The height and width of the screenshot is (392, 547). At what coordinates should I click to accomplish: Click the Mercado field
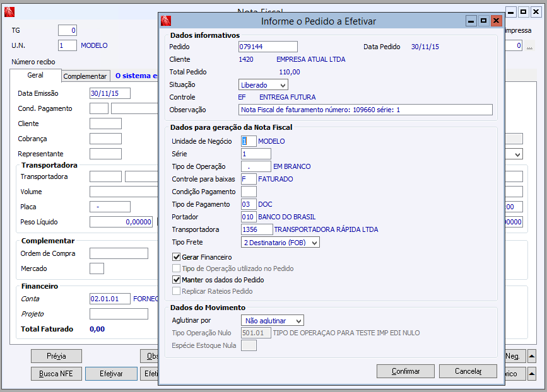point(97,268)
